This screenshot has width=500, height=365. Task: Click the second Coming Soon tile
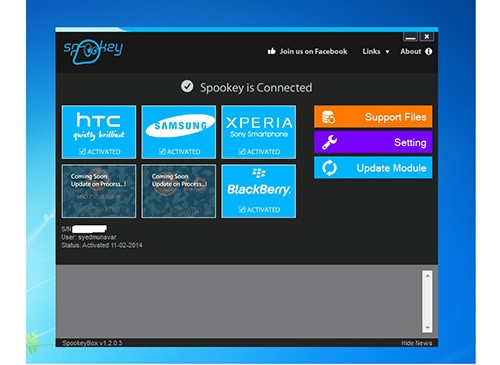tap(179, 191)
